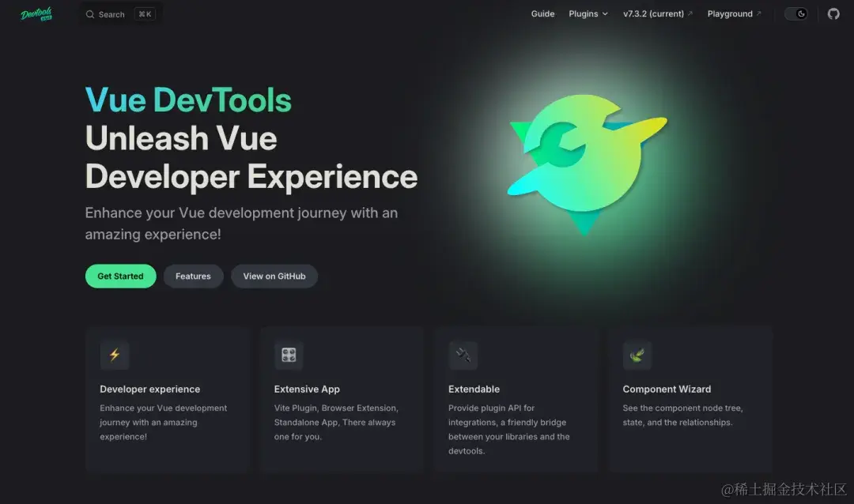The image size is (854, 504).
Task: Open the Playground nav link
Action: pyautogui.click(x=734, y=13)
